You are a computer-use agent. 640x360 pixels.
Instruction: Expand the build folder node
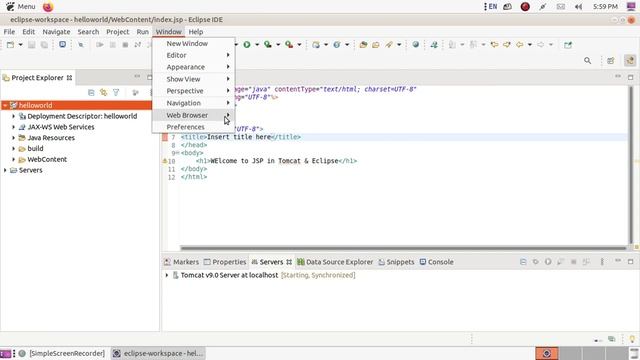(x=13, y=149)
